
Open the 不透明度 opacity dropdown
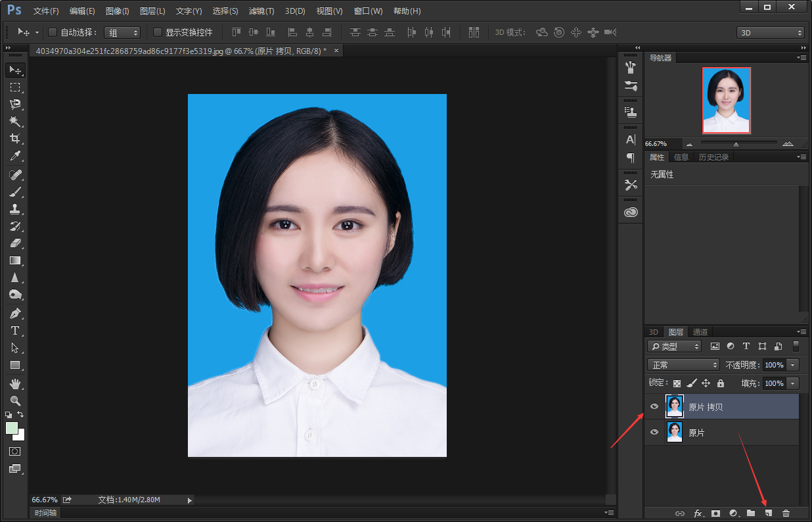tap(794, 364)
